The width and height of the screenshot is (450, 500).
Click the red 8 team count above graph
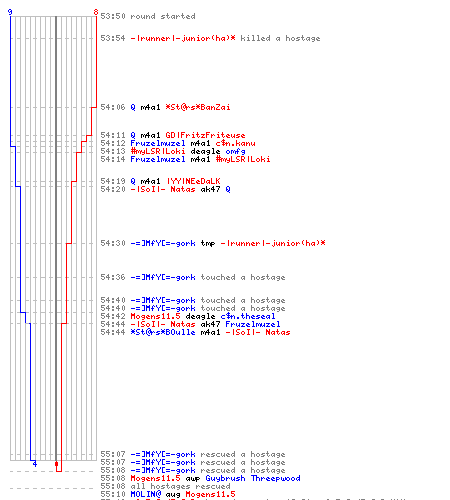[x=96, y=12]
